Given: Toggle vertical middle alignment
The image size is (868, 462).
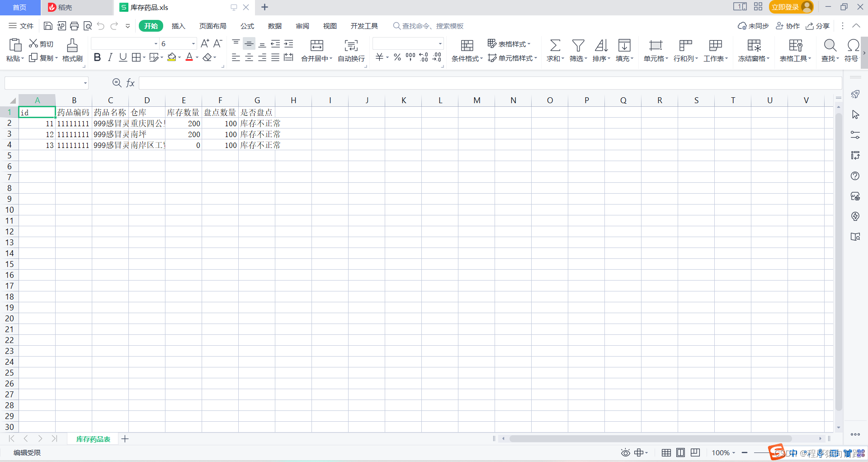Looking at the screenshot, I should (249, 43).
